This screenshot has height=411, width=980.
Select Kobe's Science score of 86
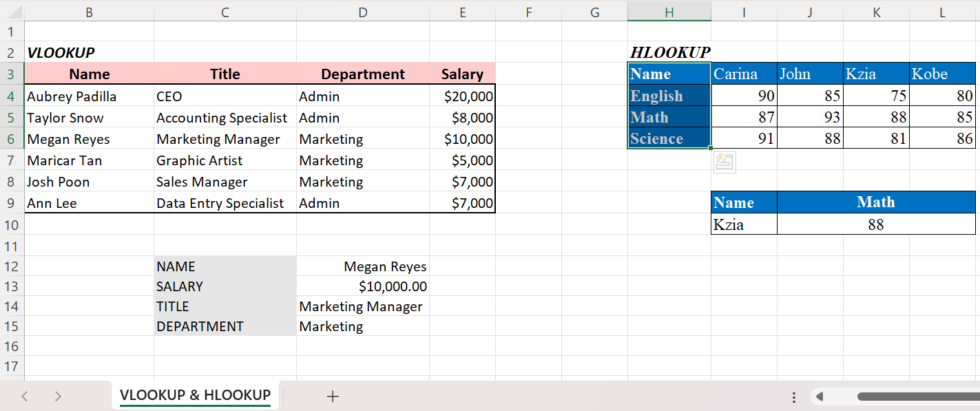click(x=942, y=138)
